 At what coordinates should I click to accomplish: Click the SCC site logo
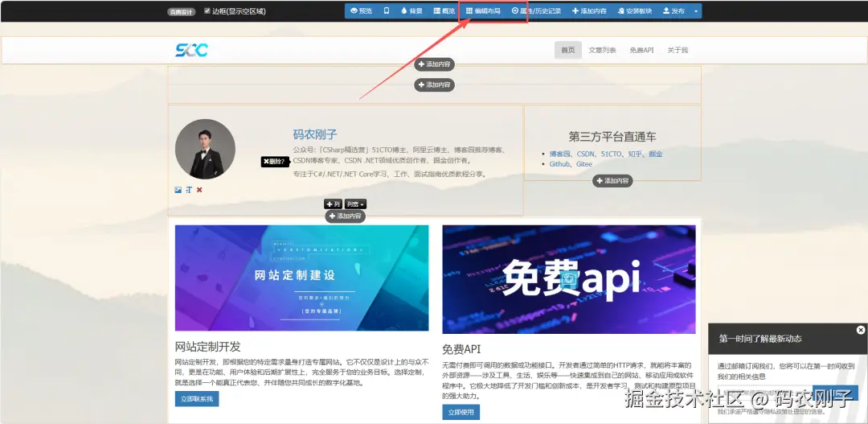pos(191,51)
